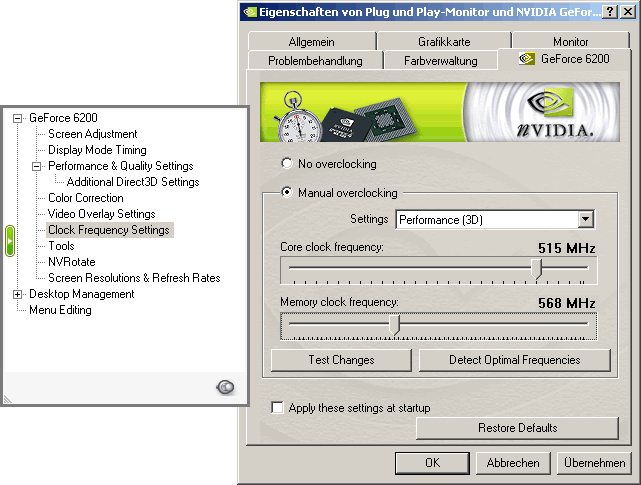Screen dimensions: 641x485
Task: Confirm the dialog with OK
Action: [433, 463]
